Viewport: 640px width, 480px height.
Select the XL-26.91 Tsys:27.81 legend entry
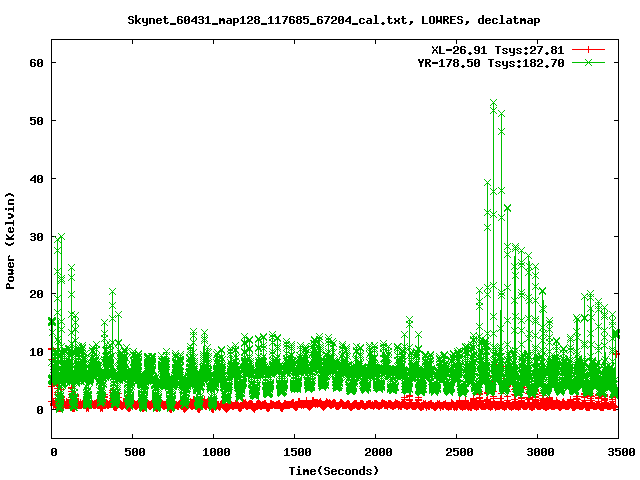click(x=498, y=50)
